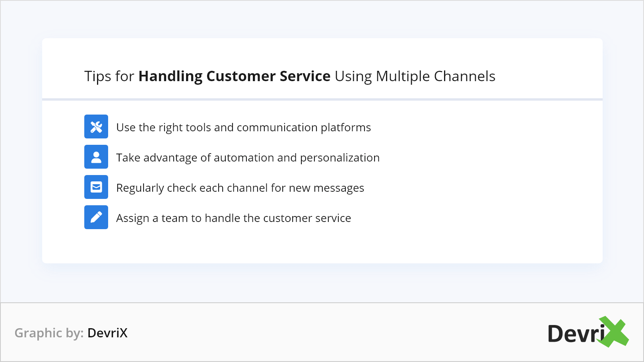
Task: Click the bold "Handling Customer Service" heading text
Action: point(234,76)
